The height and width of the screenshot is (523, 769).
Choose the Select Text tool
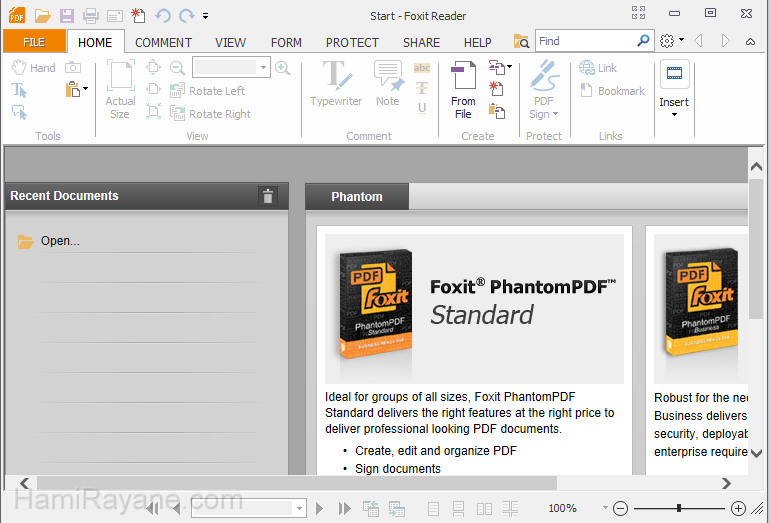19,90
